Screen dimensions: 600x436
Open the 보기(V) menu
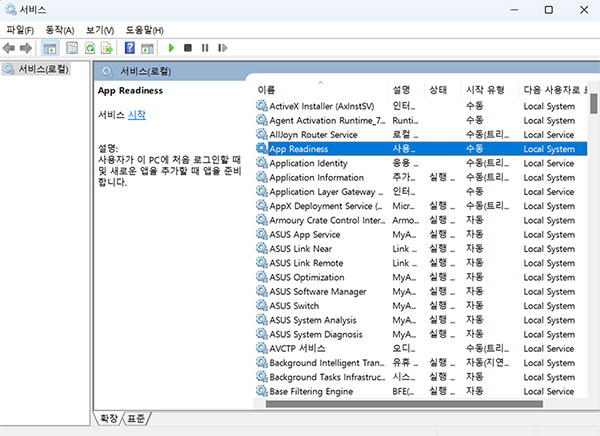pyautogui.click(x=100, y=30)
